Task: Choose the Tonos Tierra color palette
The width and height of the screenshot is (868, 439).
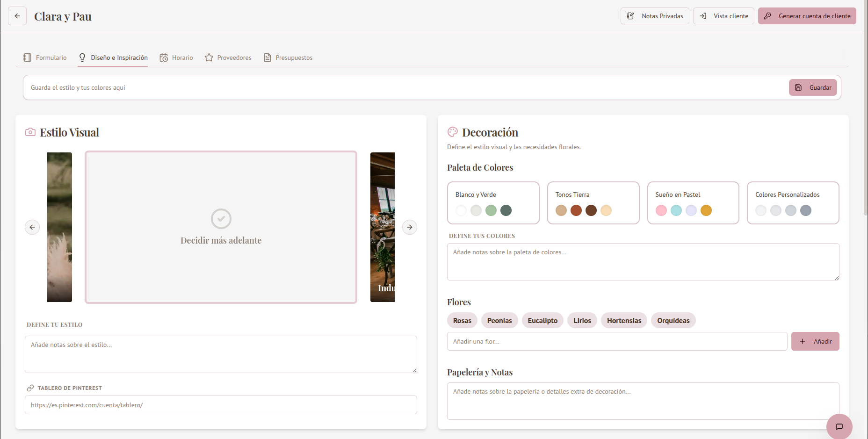Action: tap(593, 203)
